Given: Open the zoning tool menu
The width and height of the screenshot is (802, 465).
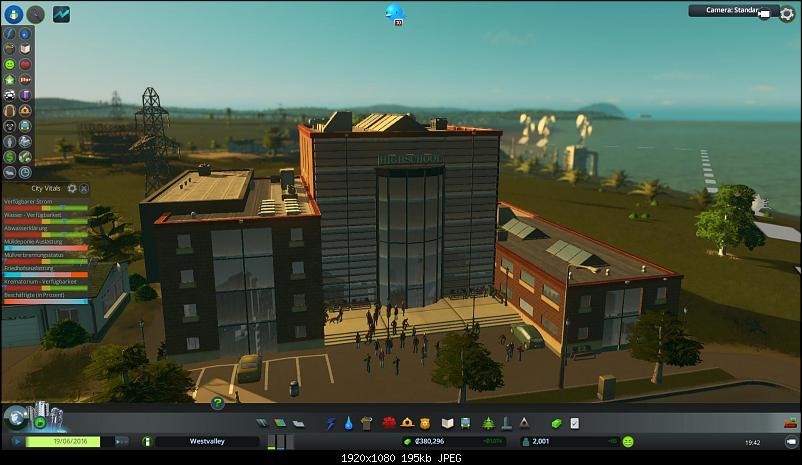Looking at the screenshot, I should (280, 423).
